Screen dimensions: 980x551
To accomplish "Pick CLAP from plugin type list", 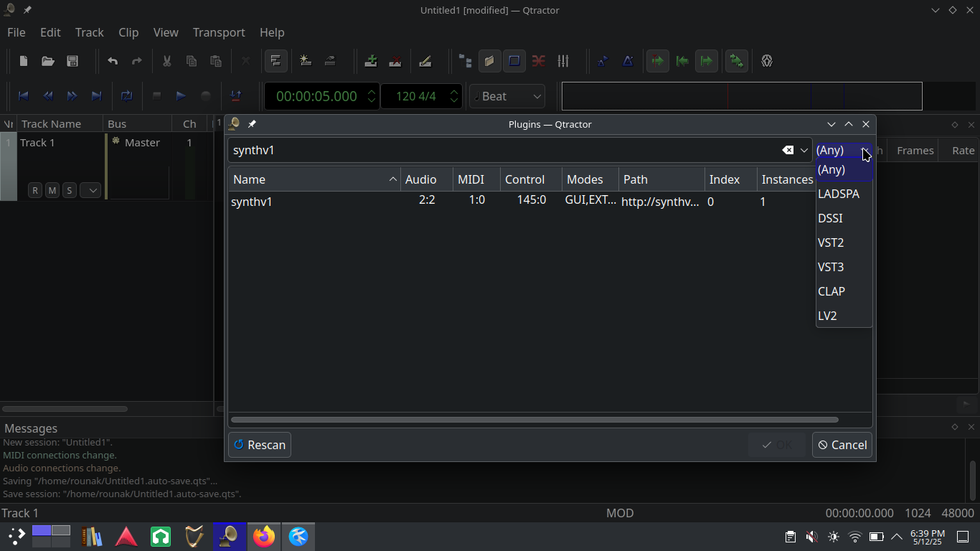I will click(844, 291).
